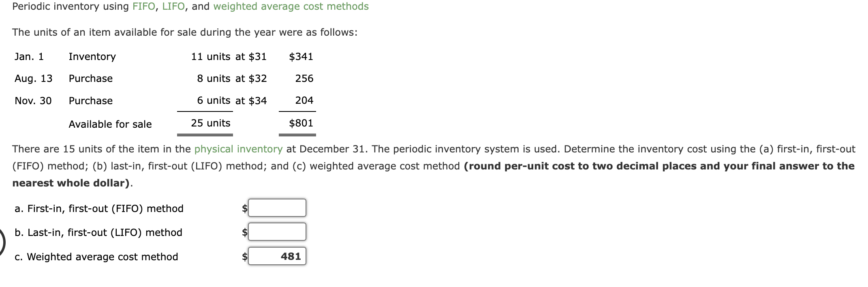Click the FIFO method answer input field
This screenshot has width=868, height=287.
277,208
